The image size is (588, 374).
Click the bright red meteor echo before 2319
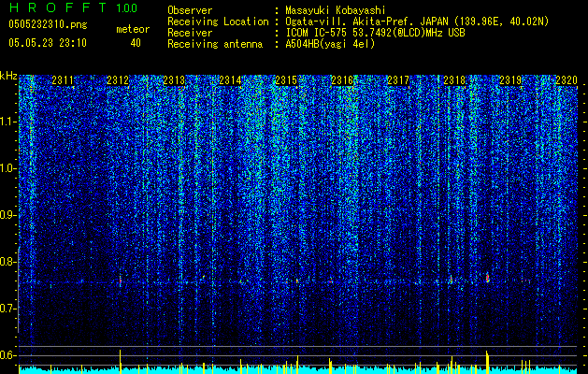[487, 278]
